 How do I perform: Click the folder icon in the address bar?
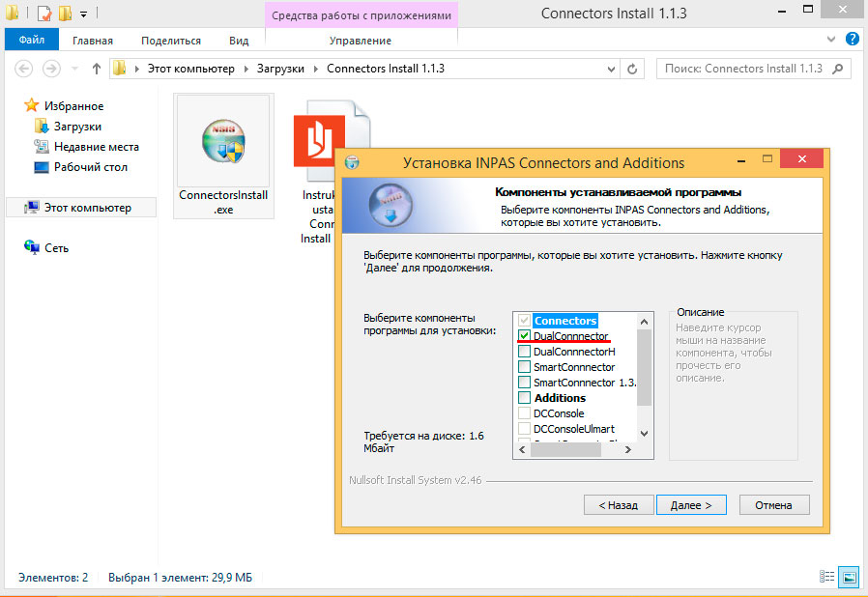(120, 69)
